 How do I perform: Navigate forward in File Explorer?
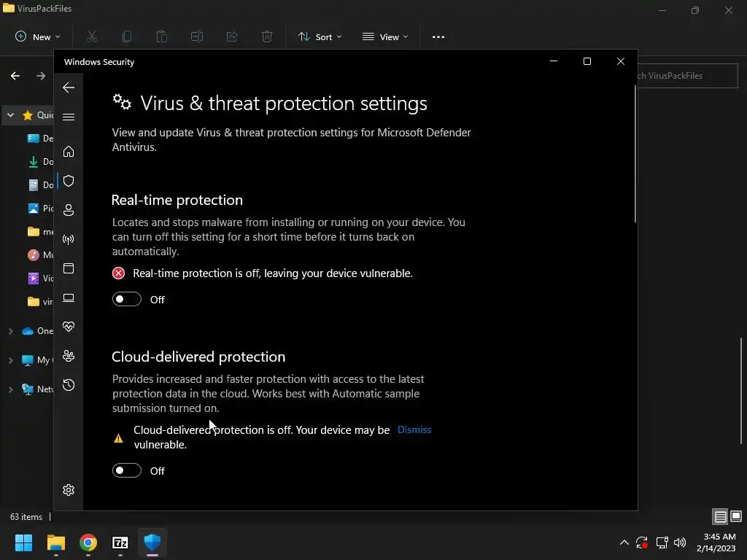pyautogui.click(x=41, y=76)
